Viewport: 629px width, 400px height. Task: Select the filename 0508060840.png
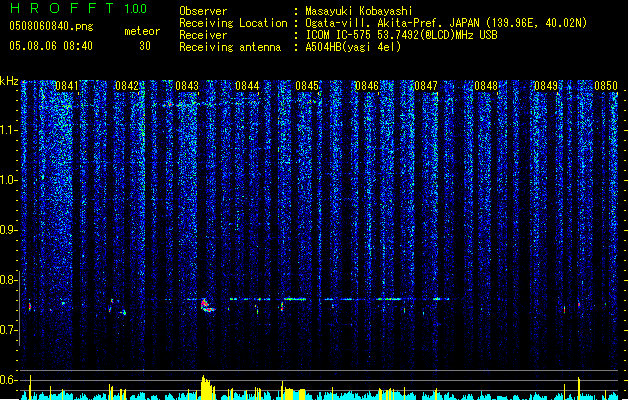(x=51, y=26)
